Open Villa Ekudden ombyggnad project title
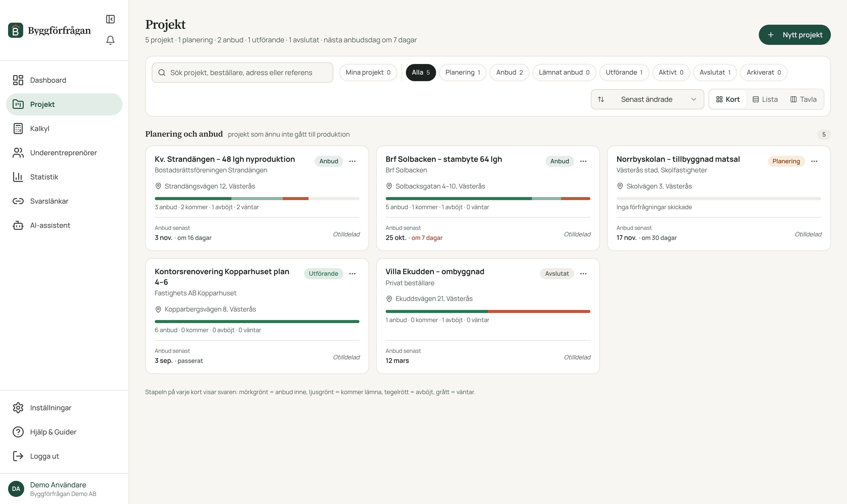847x504 pixels. (x=435, y=271)
